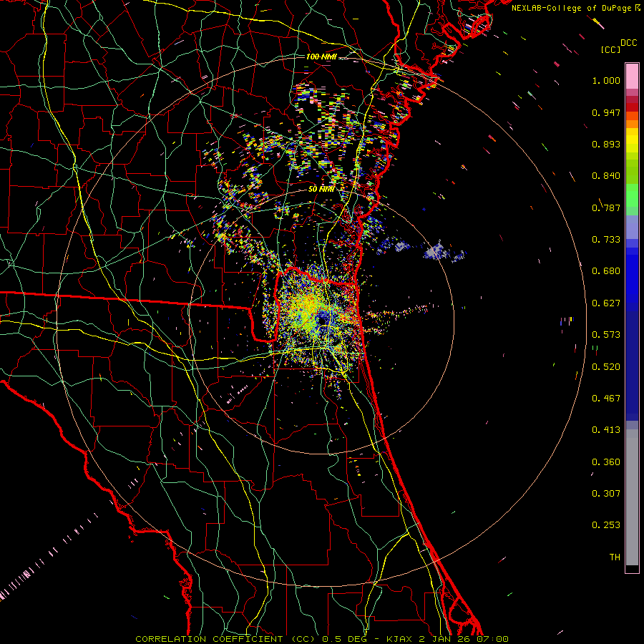The height and width of the screenshot is (644, 644).
Task: Click the TH threshold label
Action: pos(615,557)
